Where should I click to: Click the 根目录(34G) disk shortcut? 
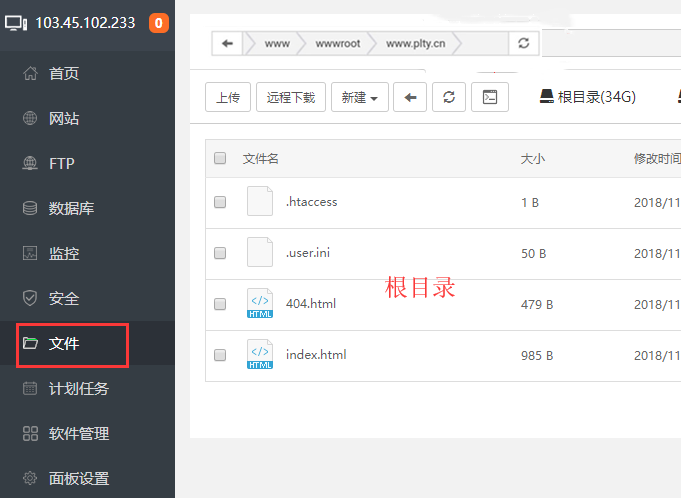pyautogui.click(x=587, y=97)
